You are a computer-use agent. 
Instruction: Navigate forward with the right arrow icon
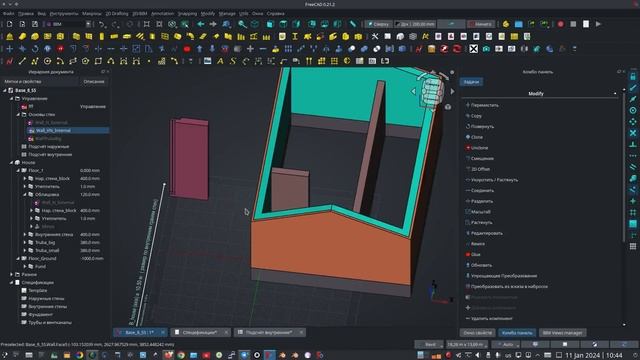click(x=213, y=24)
